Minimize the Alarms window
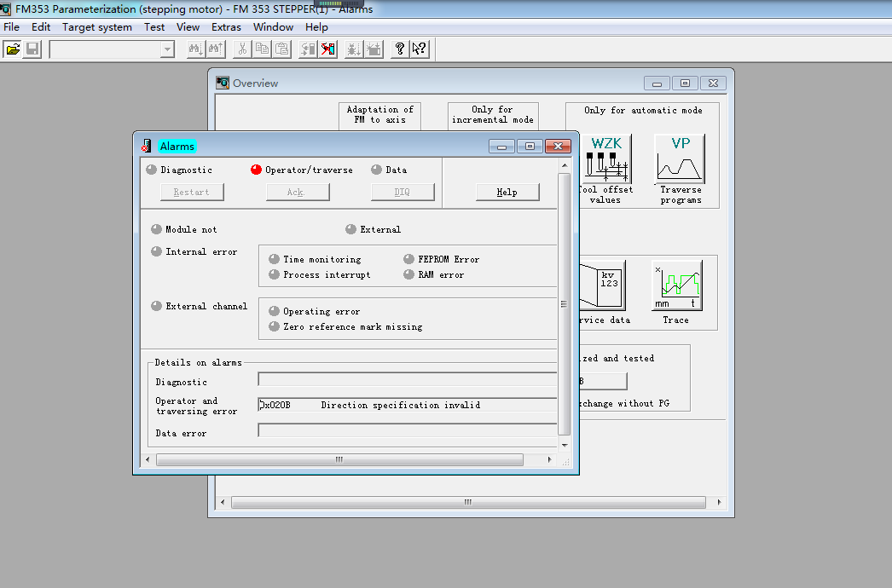This screenshot has width=892, height=588. point(501,146)
